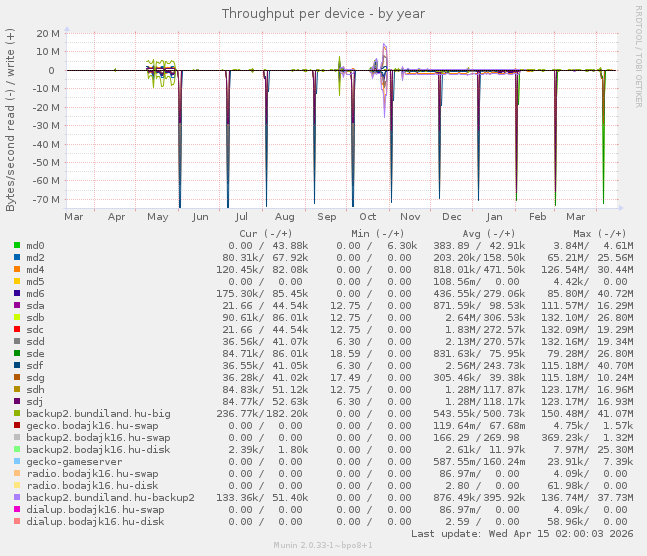Click the sdb avg value '2.64M/306.53k'

485,317
